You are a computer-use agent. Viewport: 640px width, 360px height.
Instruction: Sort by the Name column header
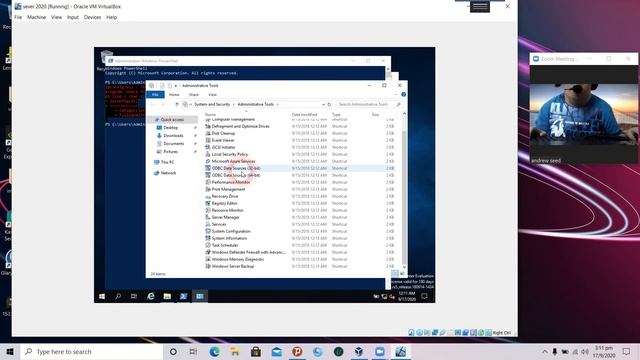click(210, 115)
